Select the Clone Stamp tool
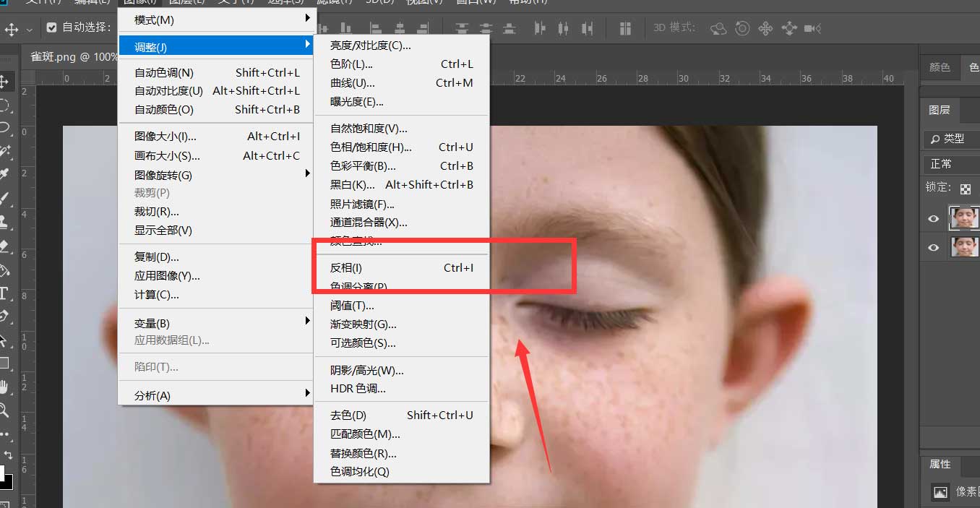 (4, 222)
